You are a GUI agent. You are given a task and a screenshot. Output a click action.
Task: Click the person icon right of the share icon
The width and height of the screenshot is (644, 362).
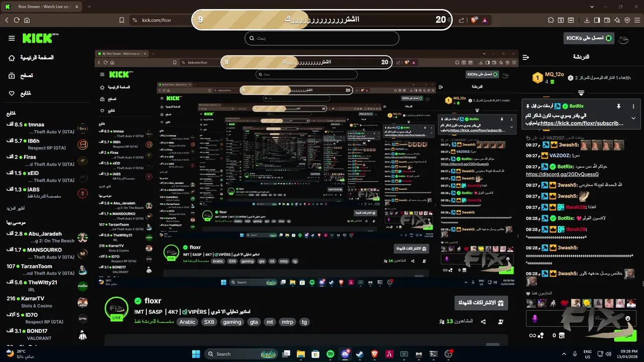click(x=501, y=322)
